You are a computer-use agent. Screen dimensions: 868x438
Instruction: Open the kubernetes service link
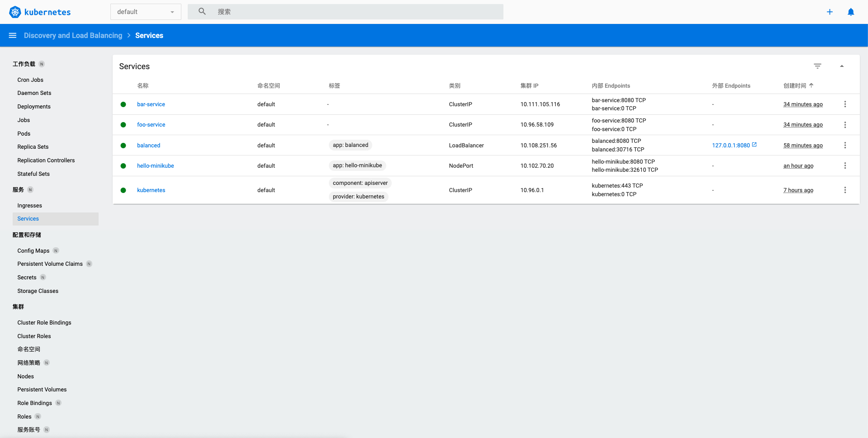[151, 190]
